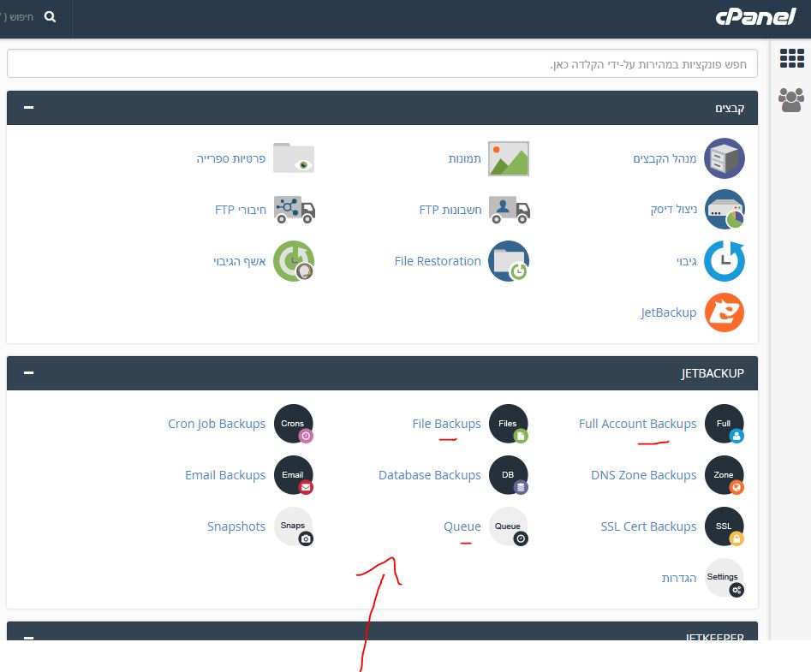Open the File Manager cabinet icon
The height and width of the screenshot is (672, 811).
click(x=724, y=158)
